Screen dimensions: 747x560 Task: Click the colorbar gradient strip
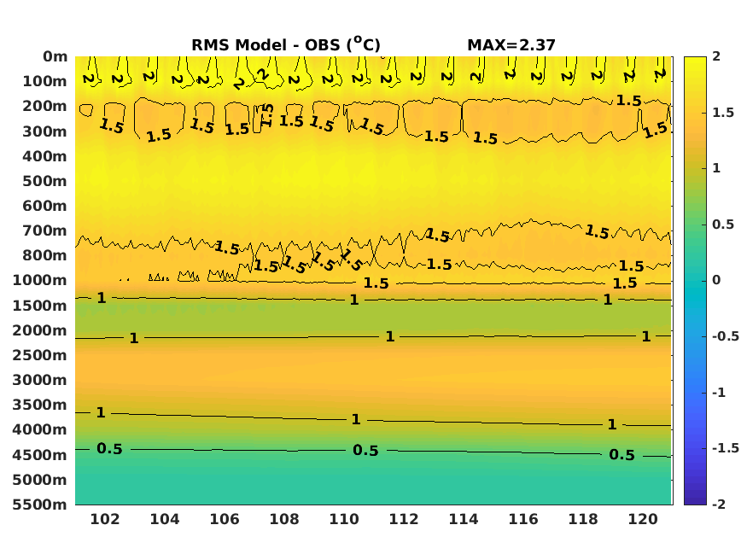point(695,281)
